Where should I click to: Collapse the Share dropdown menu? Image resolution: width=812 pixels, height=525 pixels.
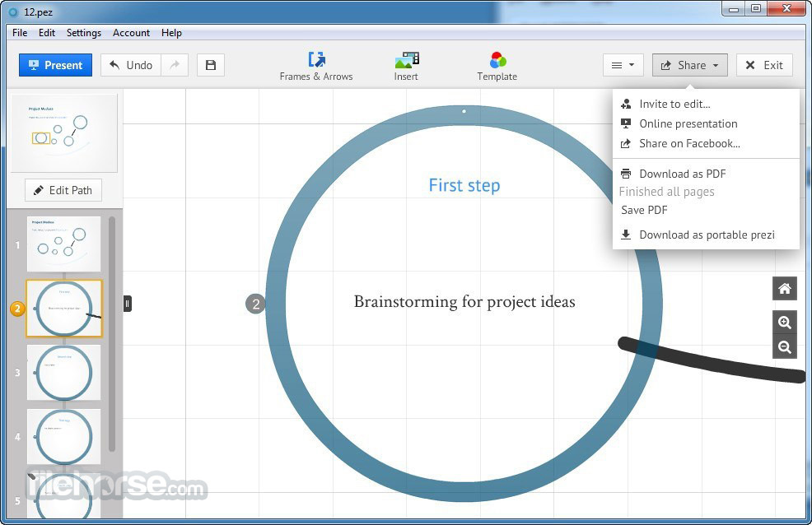point(689,65)
